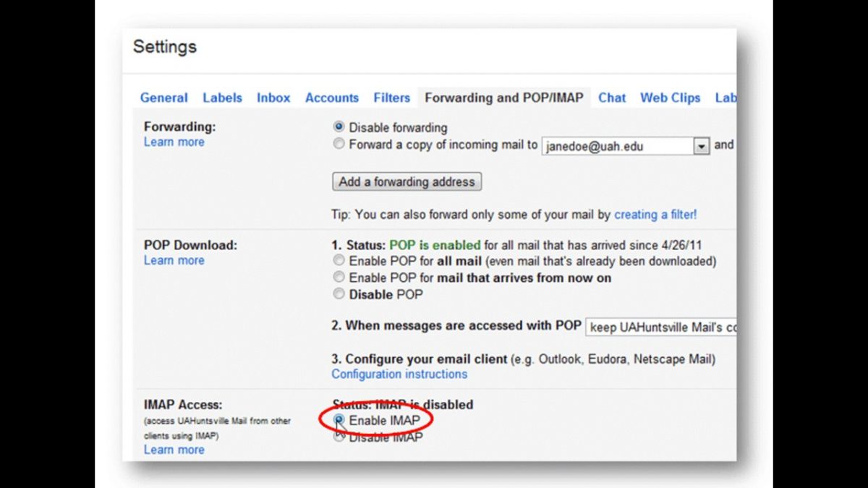
Task: Open the Labels tab
Action: (x=222, y=98)
